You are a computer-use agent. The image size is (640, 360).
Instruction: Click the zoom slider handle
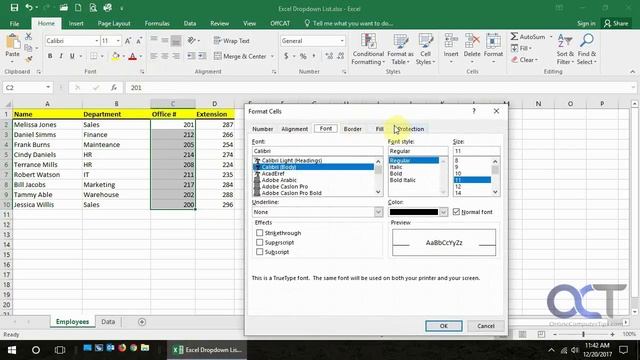pos(583,334)
